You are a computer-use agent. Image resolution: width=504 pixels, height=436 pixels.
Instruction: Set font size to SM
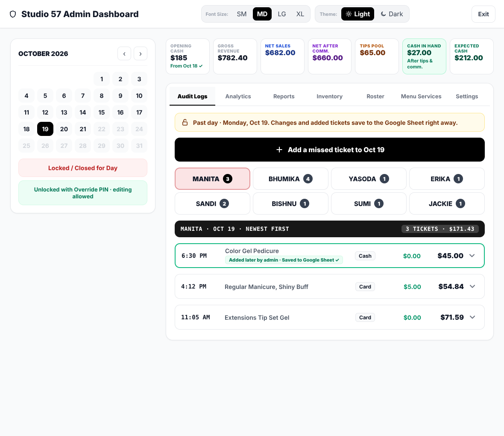[x=242, y=14]
